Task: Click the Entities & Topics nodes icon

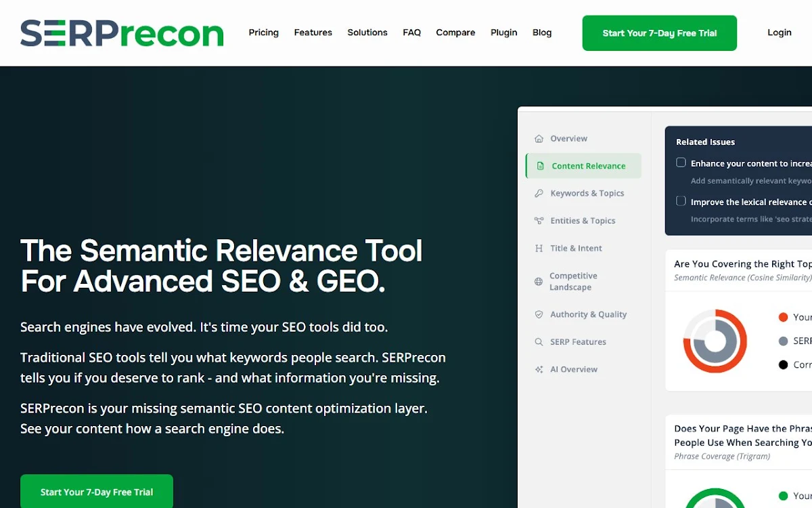Action: 539,221
